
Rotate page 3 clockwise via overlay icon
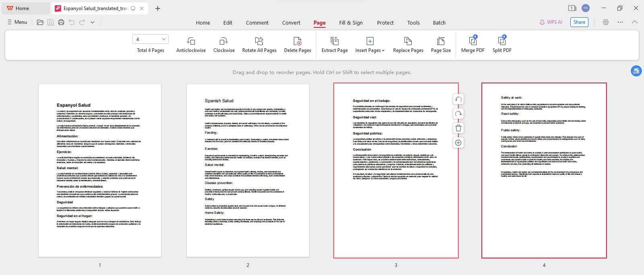(x=458, y=114)
